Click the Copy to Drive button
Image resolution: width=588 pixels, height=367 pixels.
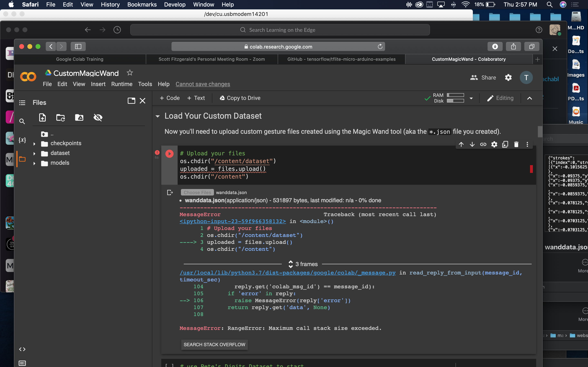[x=240, y=98]
